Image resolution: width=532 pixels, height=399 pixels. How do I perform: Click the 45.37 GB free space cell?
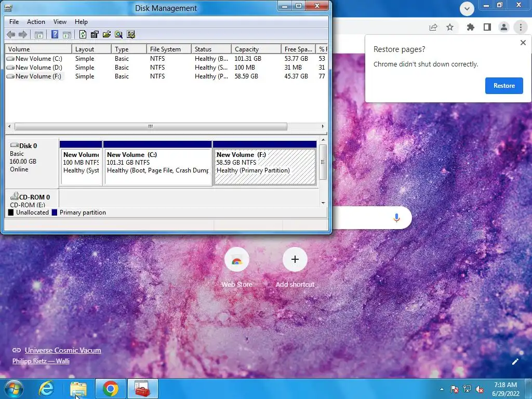point(296,76)
